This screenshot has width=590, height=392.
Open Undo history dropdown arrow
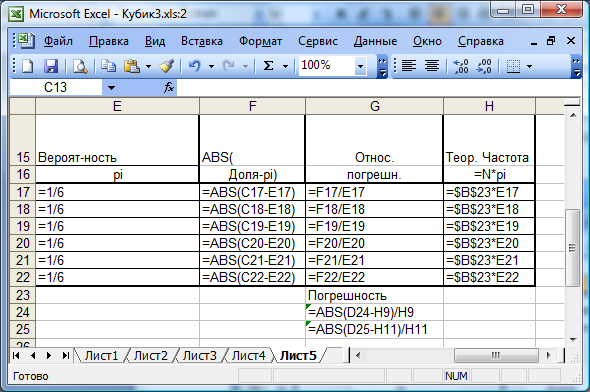[211, 67]
